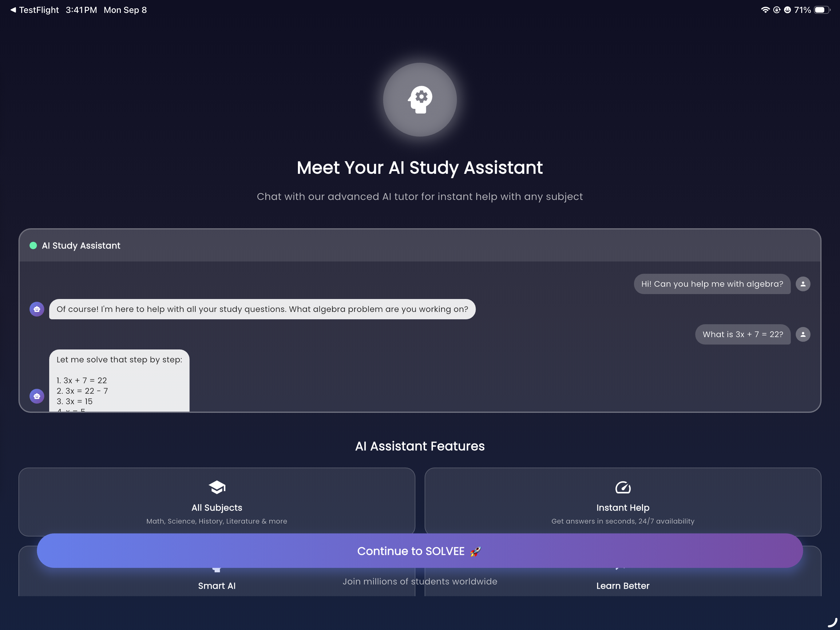Tap the rocket emoji on Continue button

click(475, 551)
